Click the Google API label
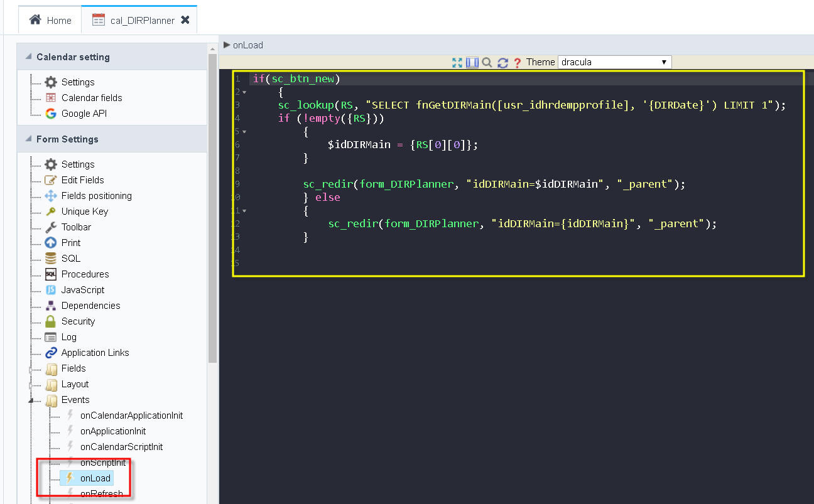814x504 pixels. click(84, 114)
